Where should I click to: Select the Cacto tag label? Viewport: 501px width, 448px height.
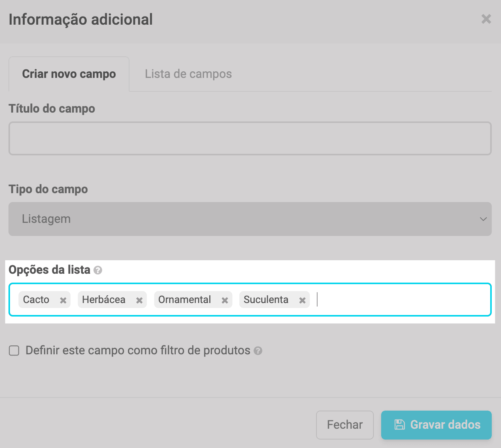click(36, 300)
